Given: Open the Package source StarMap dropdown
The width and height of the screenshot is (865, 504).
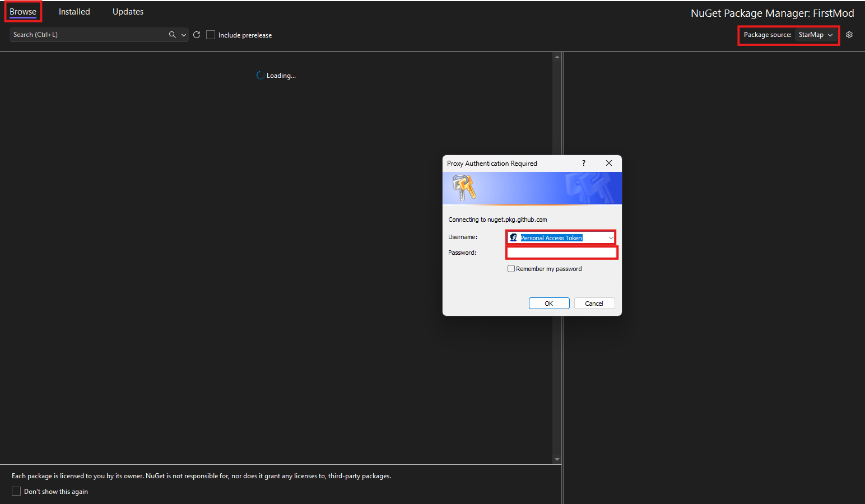Looking at the screenshot, I should tap(816, 35).
